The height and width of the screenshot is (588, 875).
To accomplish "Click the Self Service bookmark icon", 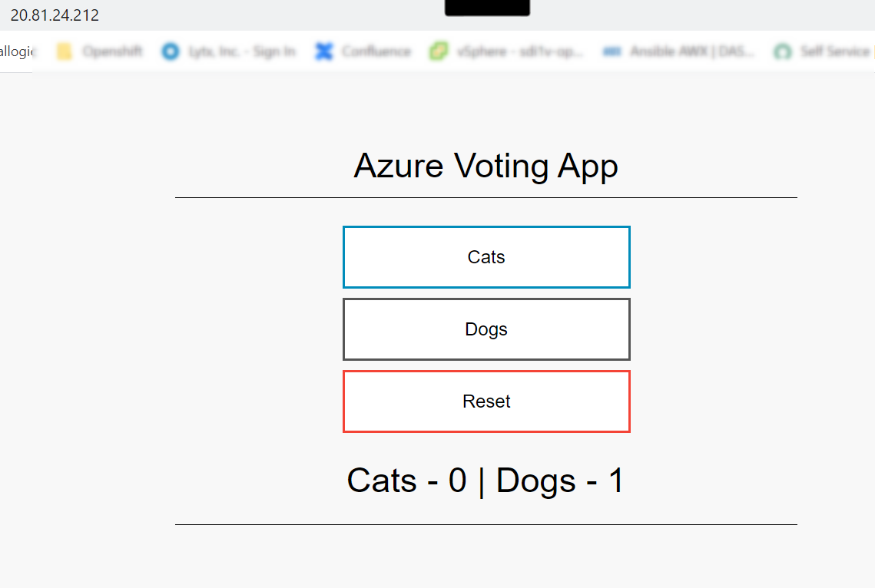I will [782, 51].
